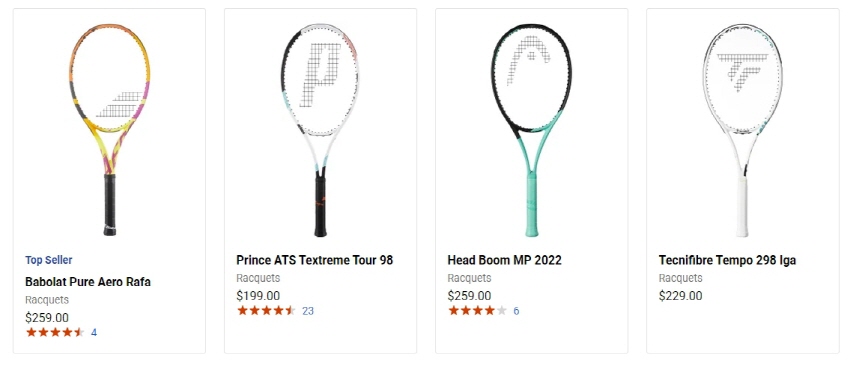The height and width of the screenshot is (375, 850).
Task: Click the Prince racquet star rating icons
Action: [266, 311]
